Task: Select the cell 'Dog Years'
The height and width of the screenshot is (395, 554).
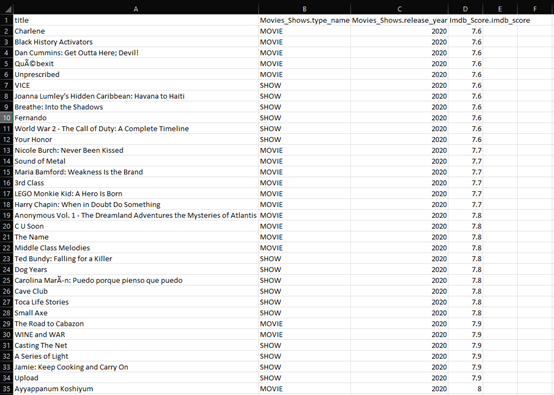Action: [x=136, y=270]
